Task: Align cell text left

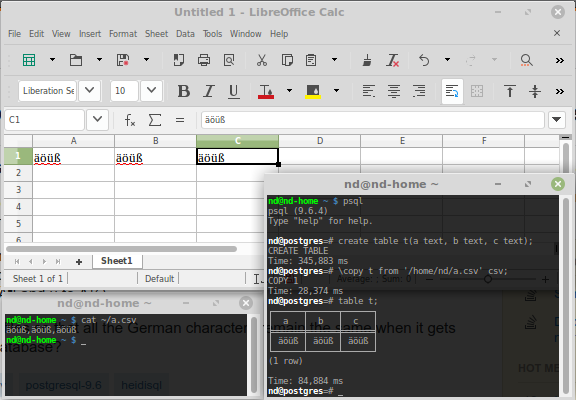Action: (x=369, y=91)
